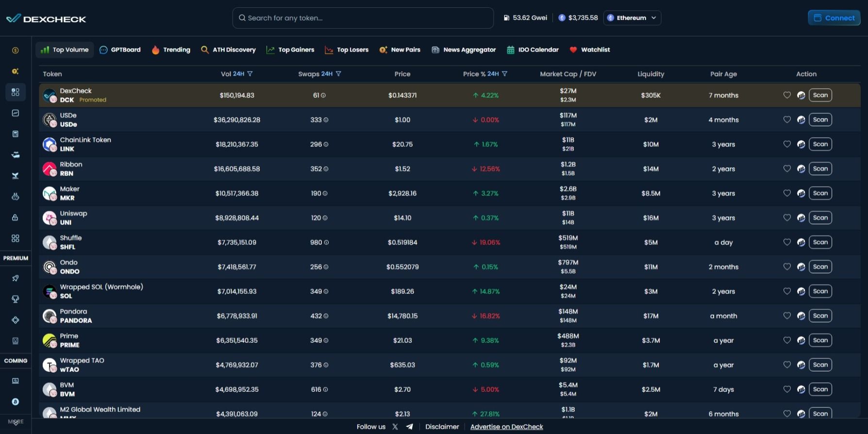
Task: Open the lock sidebar icon
Action: coord(16,217)
